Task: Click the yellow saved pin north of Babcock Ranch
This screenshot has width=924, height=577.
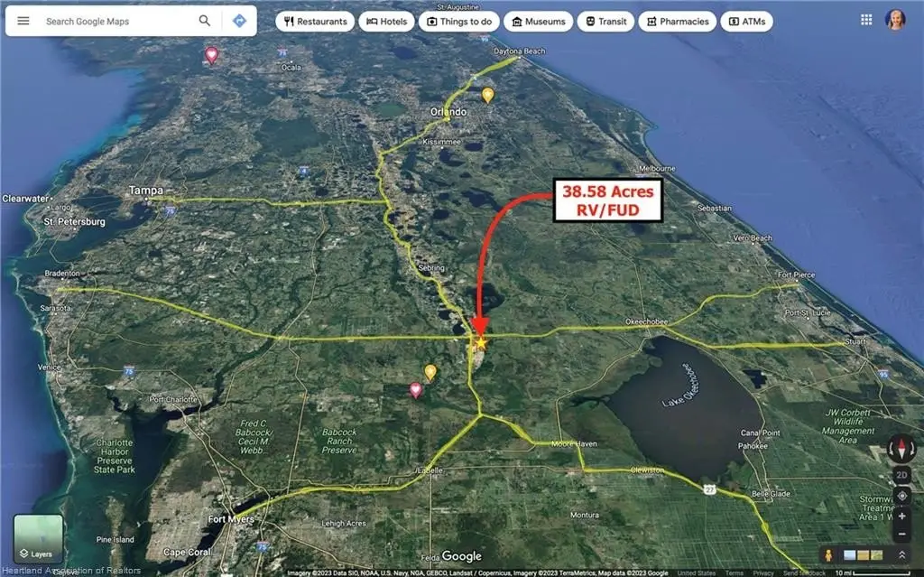Action: pyautogui.click(x=430, y=372)
